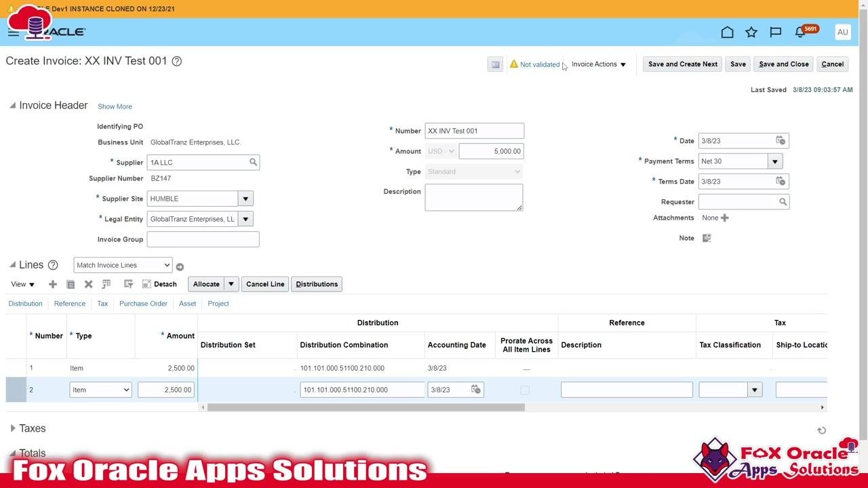Open the Match Invoice Lines dropdown
The height and width of the screenshot is (488, 868).
[123, 265]
